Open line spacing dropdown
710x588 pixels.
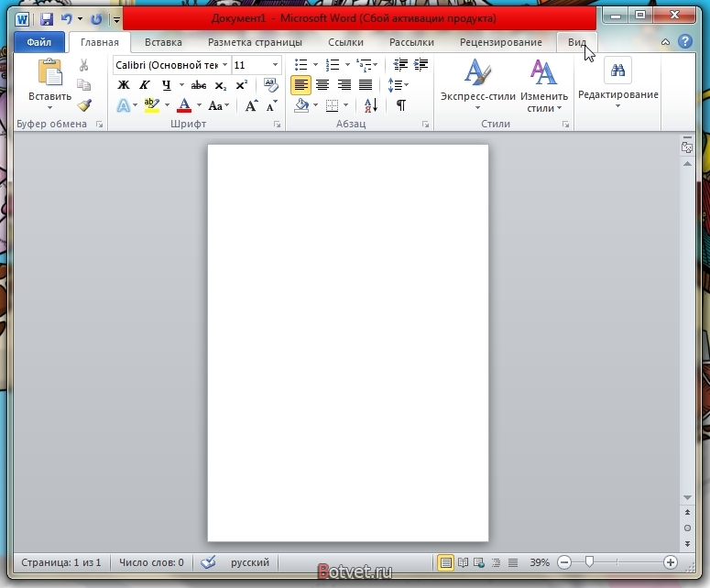[x=398, y=84]
